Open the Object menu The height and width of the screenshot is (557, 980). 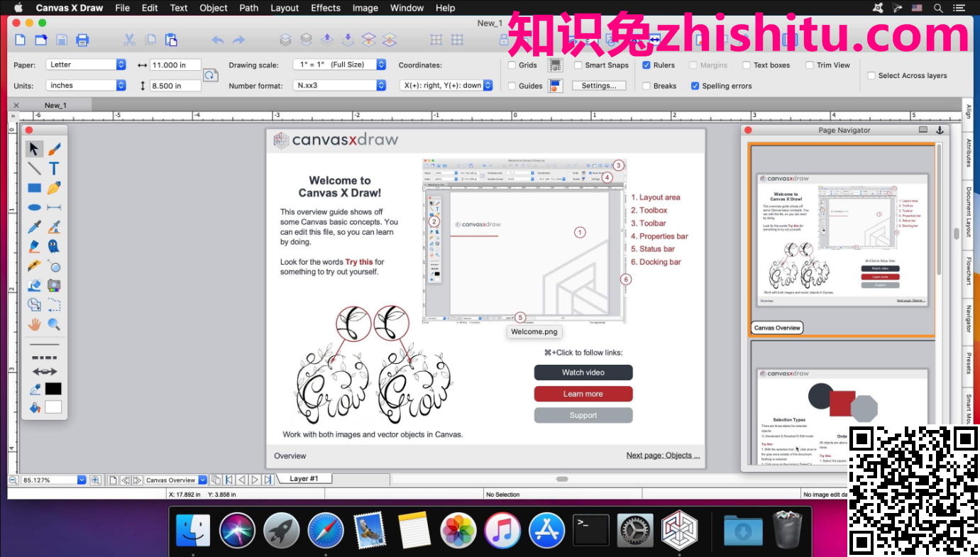[x=214, y=8]
